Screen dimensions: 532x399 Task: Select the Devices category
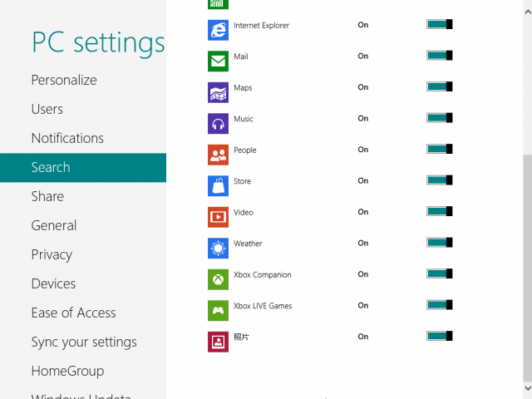53,283
